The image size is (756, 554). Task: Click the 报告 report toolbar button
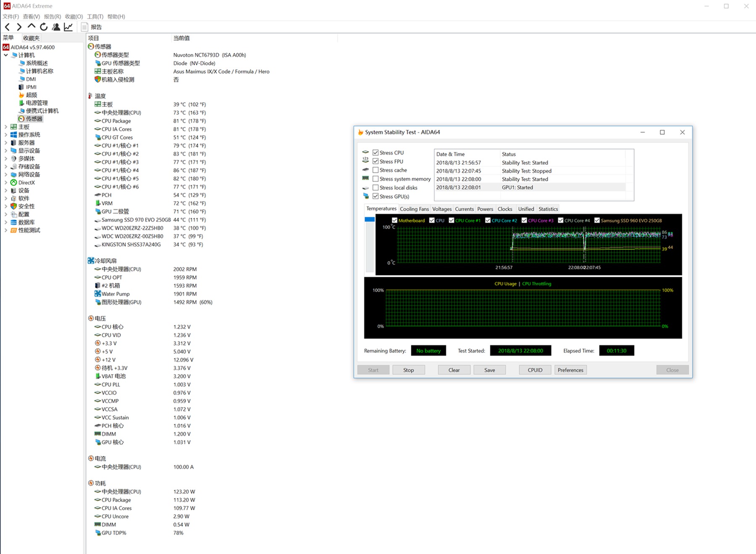click(92, 27)
